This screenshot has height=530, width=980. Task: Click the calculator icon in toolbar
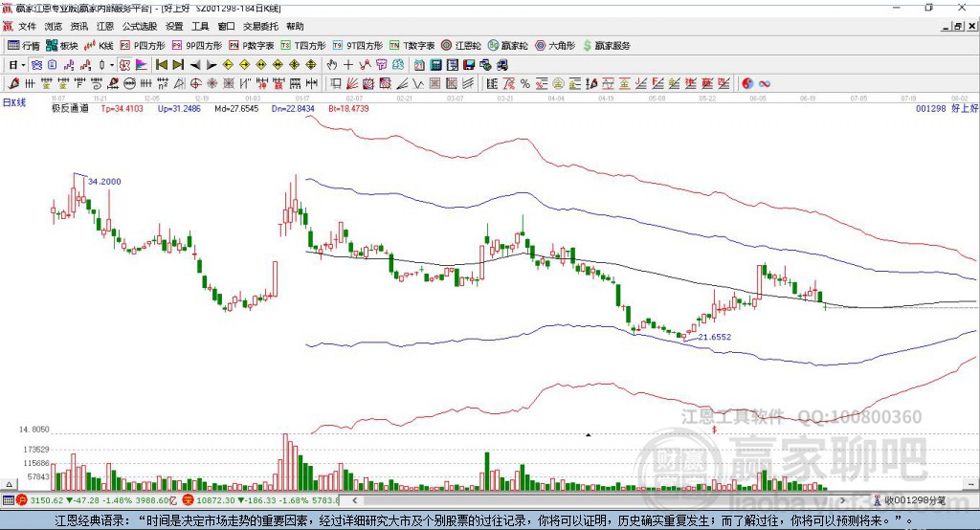pos(435,65)
